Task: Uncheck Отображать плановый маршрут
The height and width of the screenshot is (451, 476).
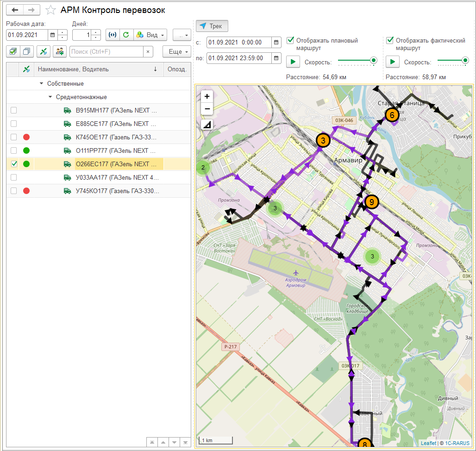Action: click(290, 40)
